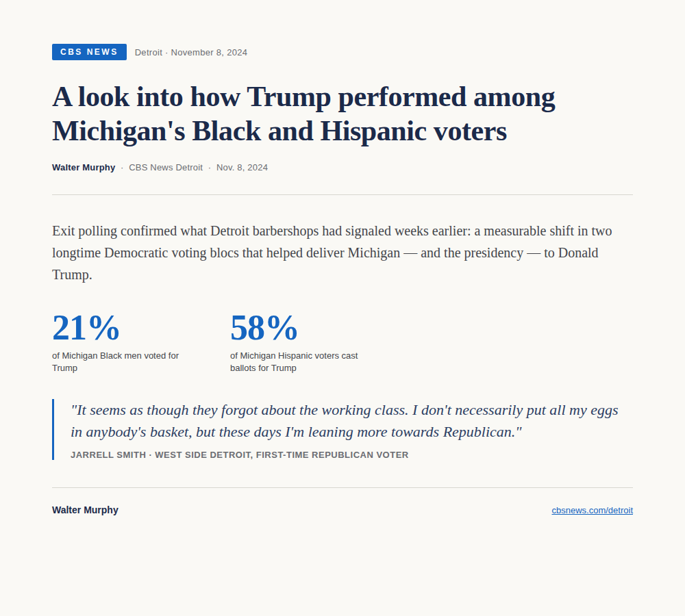Click the Jarrell Smith pull quote text
The width and height of the screenshot is (685, 616).
click(345, 422)
